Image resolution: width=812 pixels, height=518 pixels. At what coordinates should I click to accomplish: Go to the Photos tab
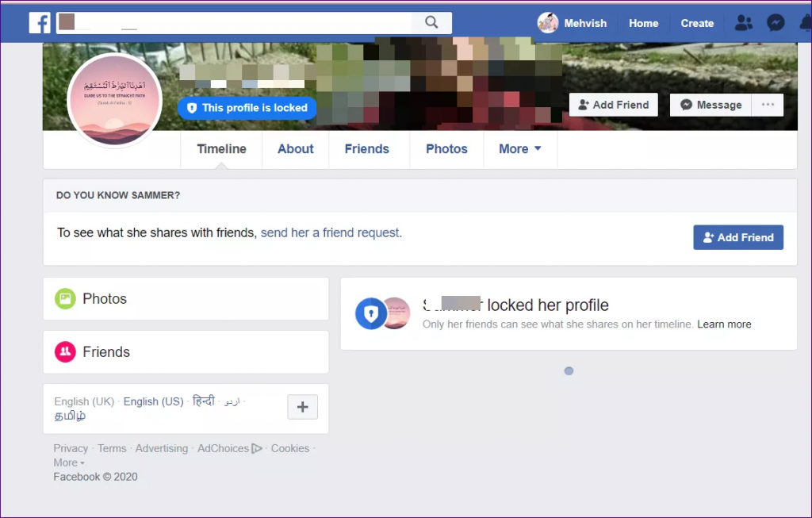(446, 149)
